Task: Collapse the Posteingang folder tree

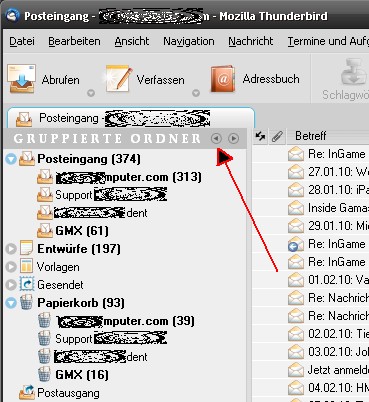Action: 11,159
